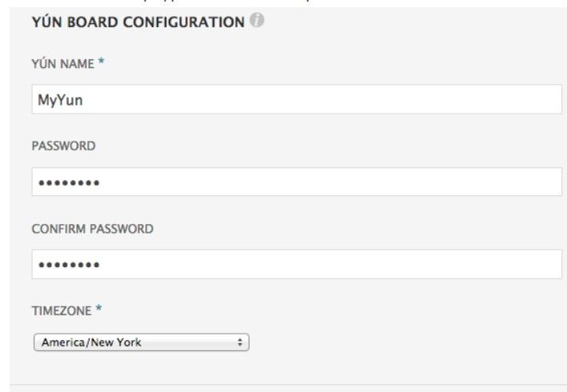Click the Confirm Password label
567x392 pixels.
[x=92, y=228]
